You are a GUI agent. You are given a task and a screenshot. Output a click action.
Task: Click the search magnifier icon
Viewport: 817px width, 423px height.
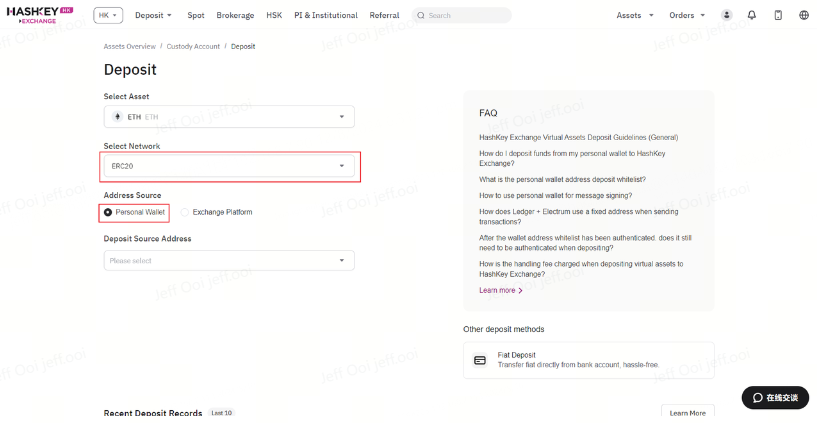pyautogui.click(x=420, y=16)
